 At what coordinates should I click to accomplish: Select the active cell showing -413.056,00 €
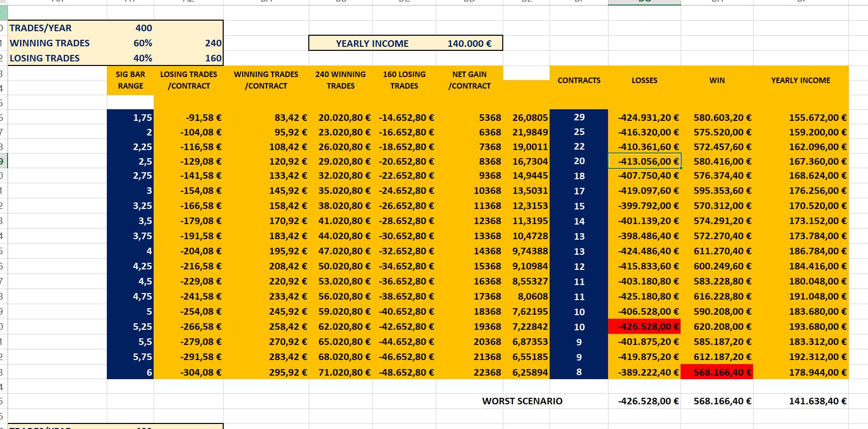(x=644, y=161)
